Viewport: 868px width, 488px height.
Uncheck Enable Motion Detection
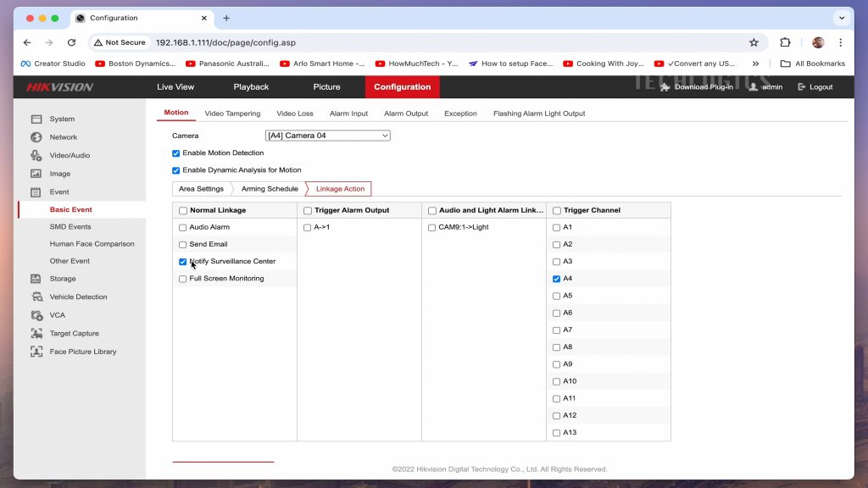coord(176,153)
